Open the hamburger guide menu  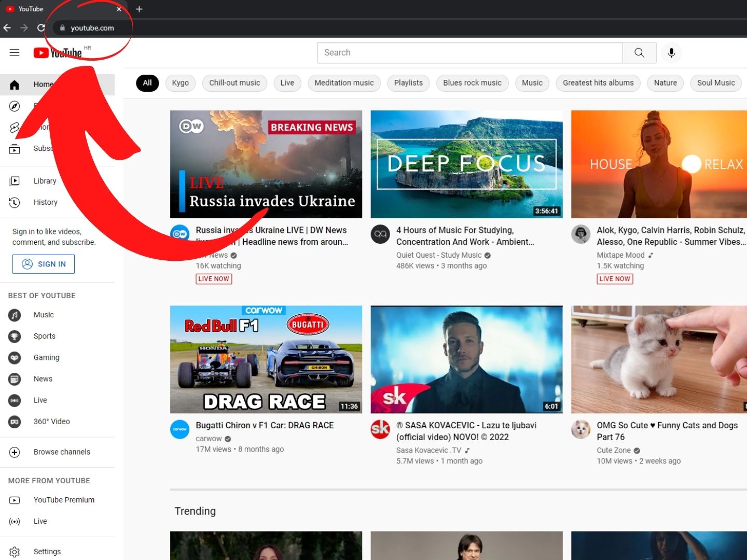click(x=15, y=52)
